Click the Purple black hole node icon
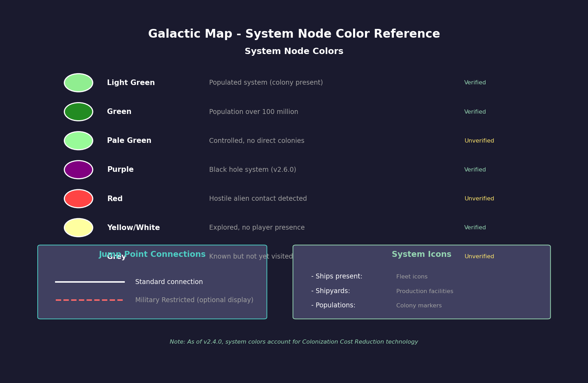588x383 pixels. point(78,169)
